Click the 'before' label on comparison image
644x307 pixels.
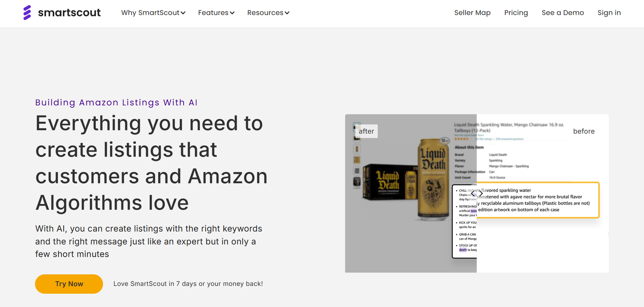pyautogui.click(x=583, y=131)
